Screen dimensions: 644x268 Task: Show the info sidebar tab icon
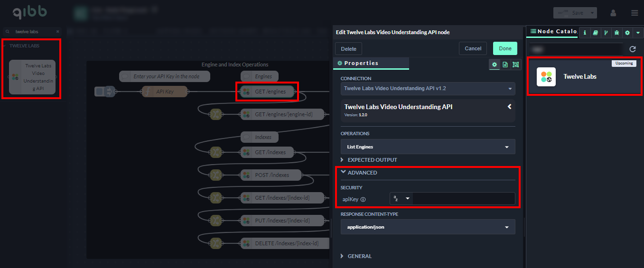(585, 33)
